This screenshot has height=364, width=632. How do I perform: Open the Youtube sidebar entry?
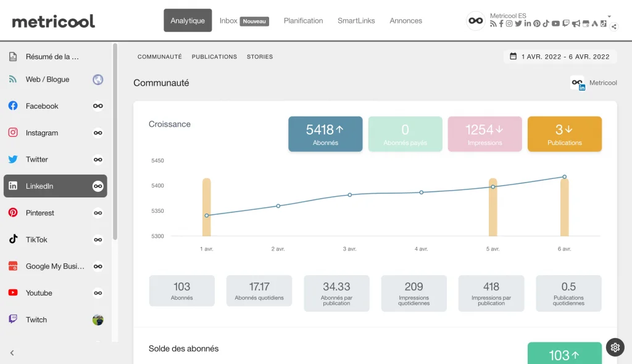[x=55, y=292]
